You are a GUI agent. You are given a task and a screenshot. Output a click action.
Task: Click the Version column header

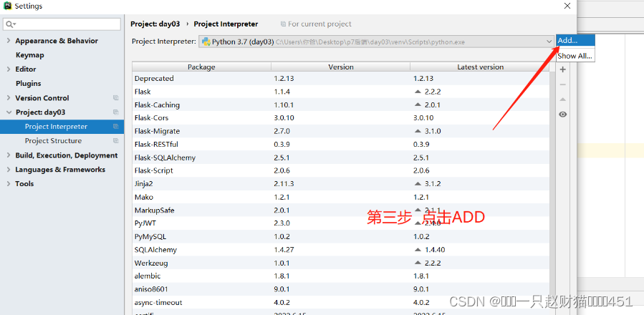pyautogui.click(x=341, y=67)
